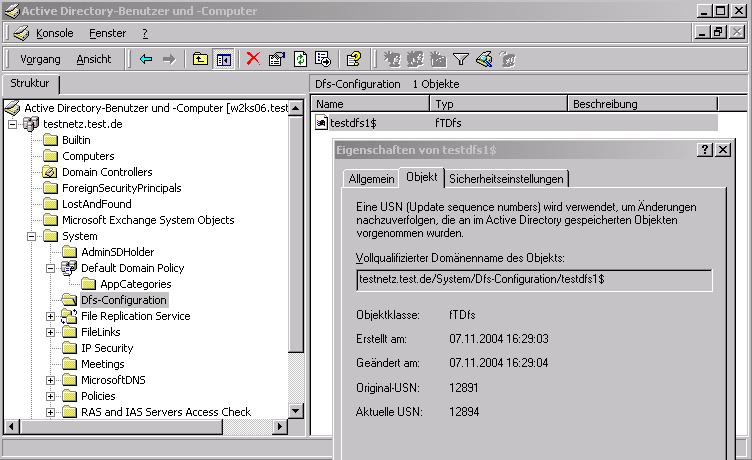
Task: Sort by the Beschreibung column header
Action: [643, 104]
